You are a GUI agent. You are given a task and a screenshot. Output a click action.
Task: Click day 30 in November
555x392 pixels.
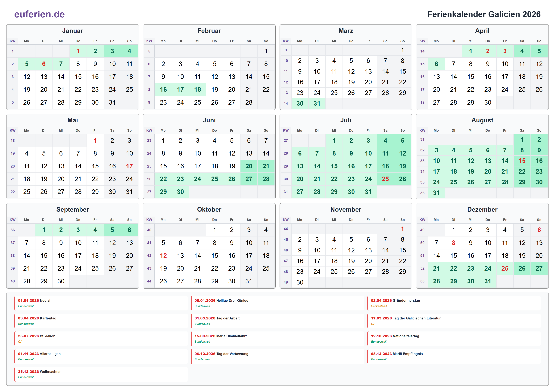pyautogui.click(x=300, y=282)
